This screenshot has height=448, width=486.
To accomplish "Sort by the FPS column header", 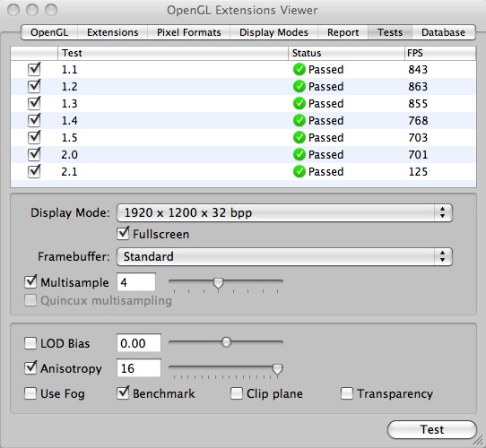I will click(x=440, y=53).
